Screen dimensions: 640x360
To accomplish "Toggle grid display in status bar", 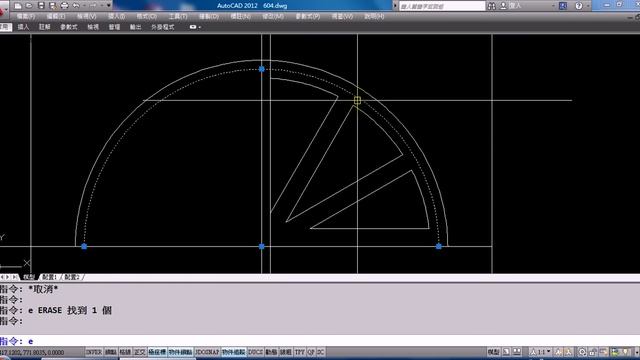I will point(125,352).
